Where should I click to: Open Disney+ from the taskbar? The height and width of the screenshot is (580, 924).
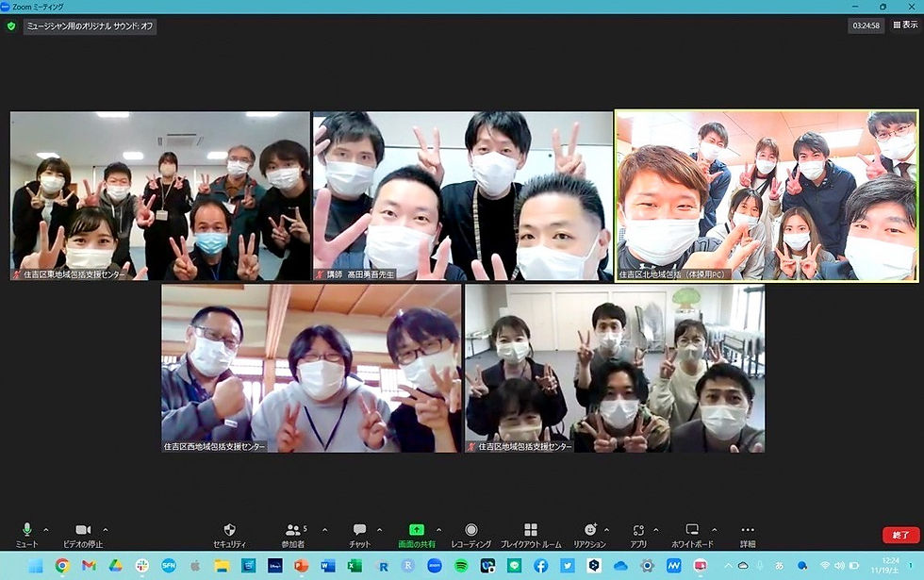(x=274, y=566)
